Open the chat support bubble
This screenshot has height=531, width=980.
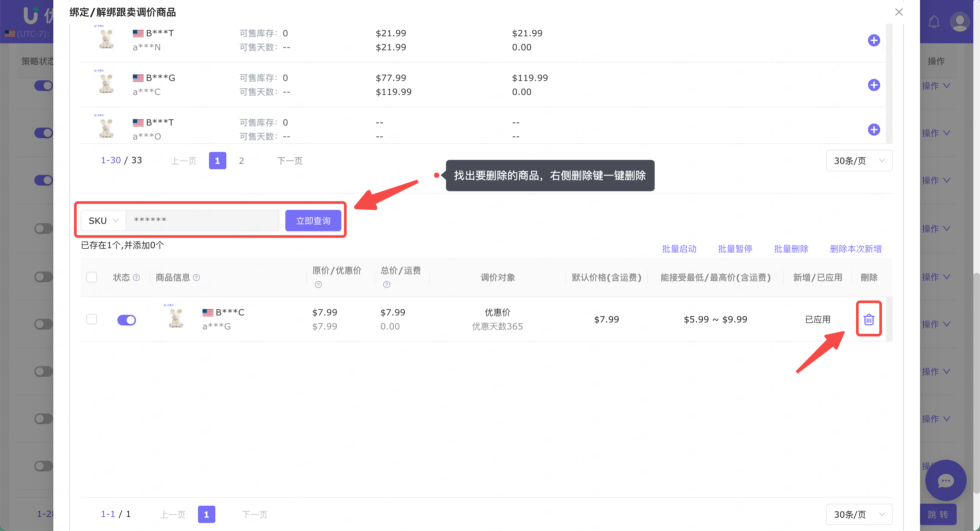[945, 480]
